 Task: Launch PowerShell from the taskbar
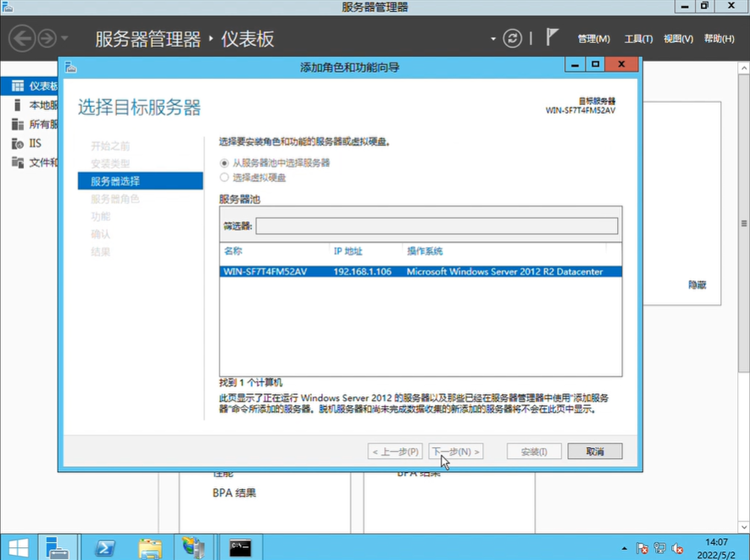pyautogui.click(x=105, y=547)
